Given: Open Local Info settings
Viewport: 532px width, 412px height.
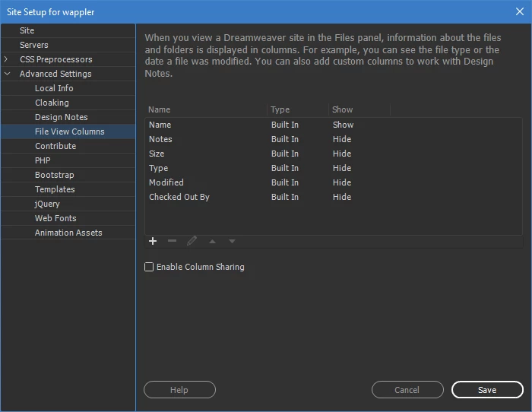Looking at the screenshot, I should (68, 88).
